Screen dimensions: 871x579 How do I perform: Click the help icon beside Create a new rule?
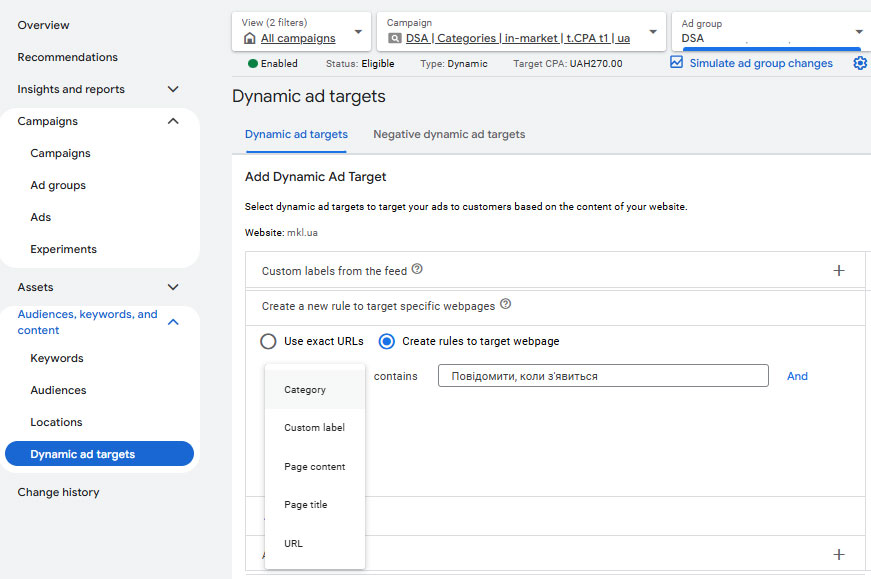pos(505,304)
